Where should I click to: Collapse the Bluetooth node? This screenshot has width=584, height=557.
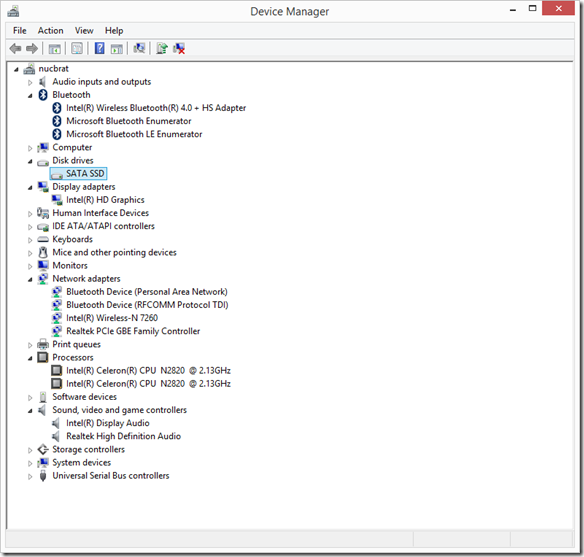(x=30, y=96)
